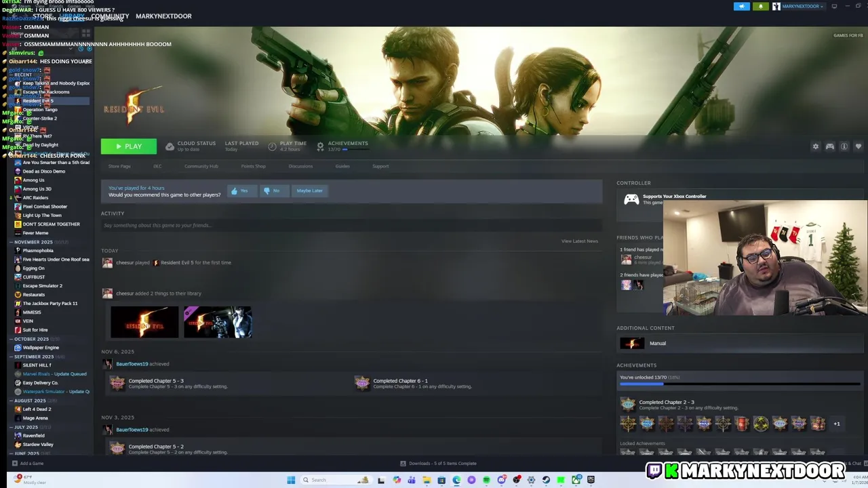The height and width of the screenshot is (488, 868).
Task: Select Phasmophobia in library
Action: pyautogui.click(x=38, y=251)
